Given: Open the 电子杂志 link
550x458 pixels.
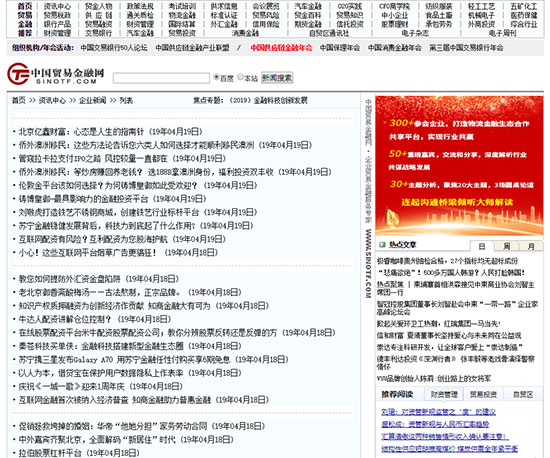Looking at the screenshot, I should [415, 33].
